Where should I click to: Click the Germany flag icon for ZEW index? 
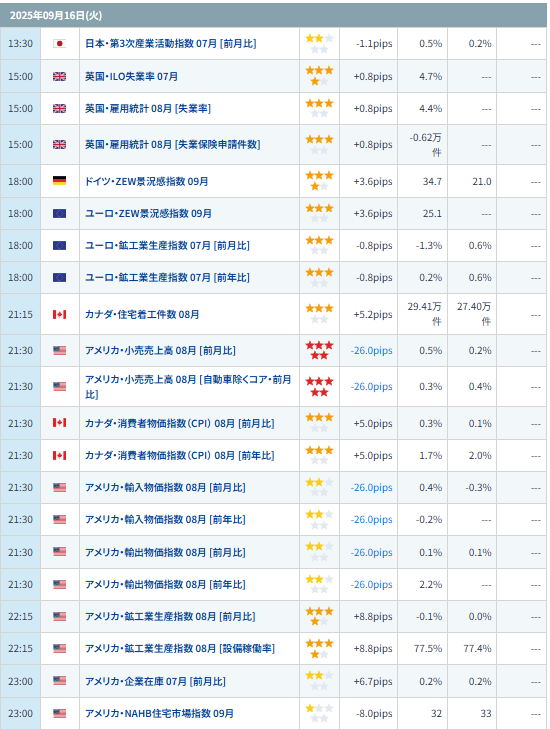(x=60, y=181)
